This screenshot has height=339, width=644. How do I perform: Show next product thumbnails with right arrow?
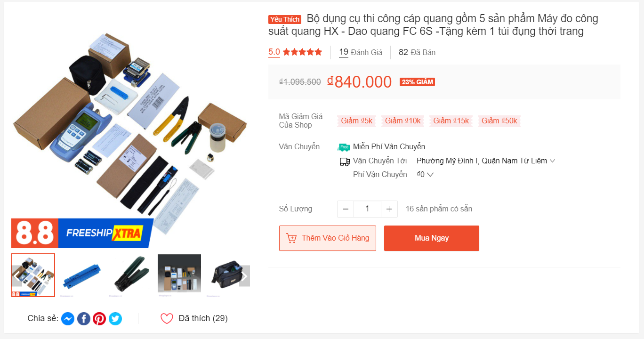[244, 276]
